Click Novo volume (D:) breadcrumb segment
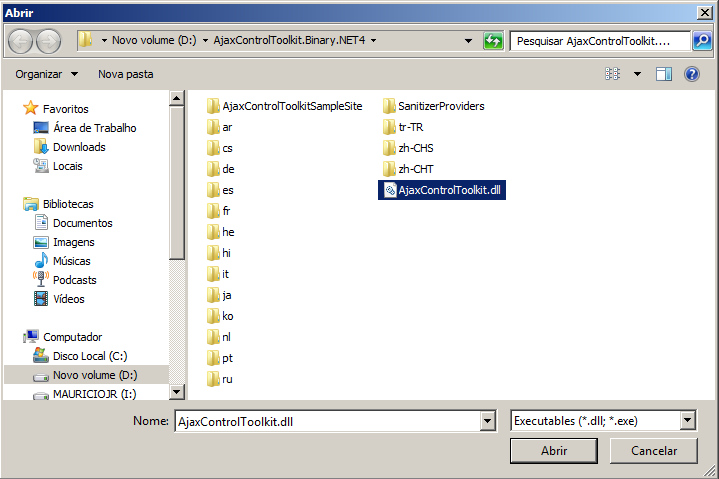 [x=154, y=41]
